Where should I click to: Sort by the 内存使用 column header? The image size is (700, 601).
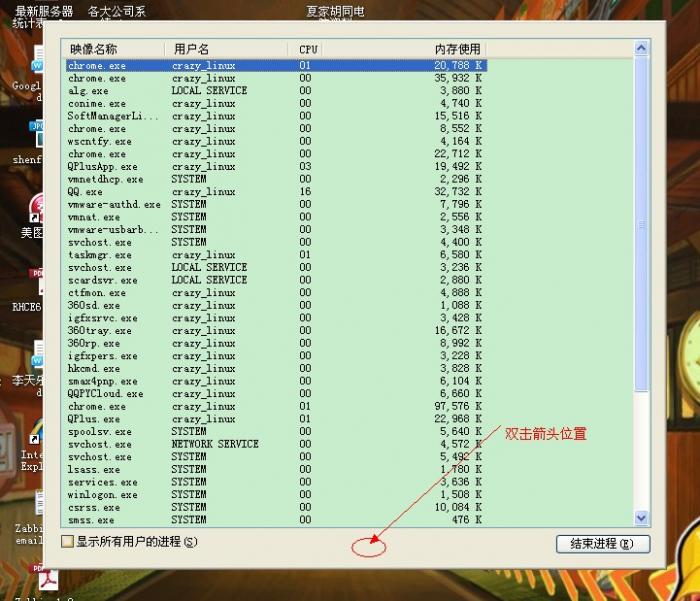(x=404, y=49)
